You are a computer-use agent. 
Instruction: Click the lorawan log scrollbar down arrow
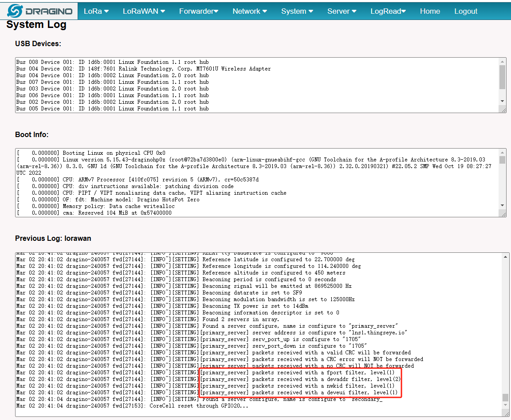505,405
